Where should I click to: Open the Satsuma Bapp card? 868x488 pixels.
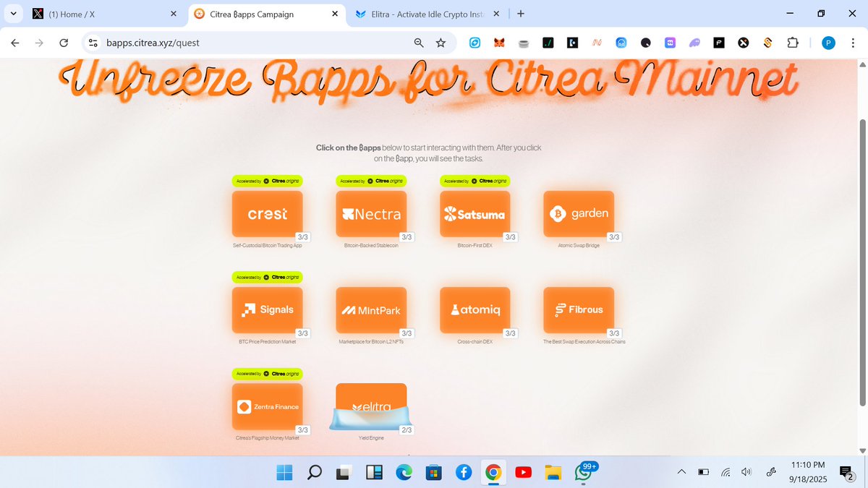click(475, 214)
